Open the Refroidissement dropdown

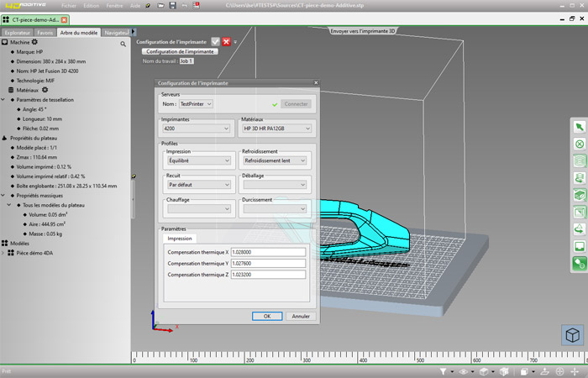point(275,160)
